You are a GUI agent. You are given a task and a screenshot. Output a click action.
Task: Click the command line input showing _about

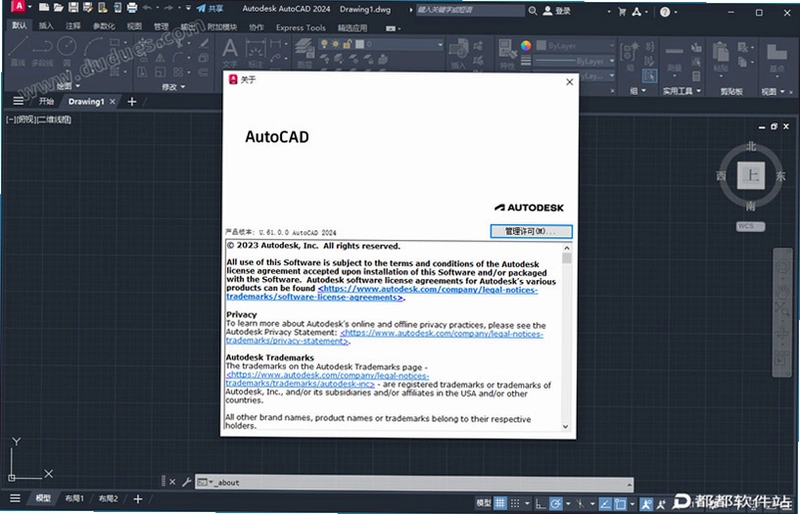point(414,482)
